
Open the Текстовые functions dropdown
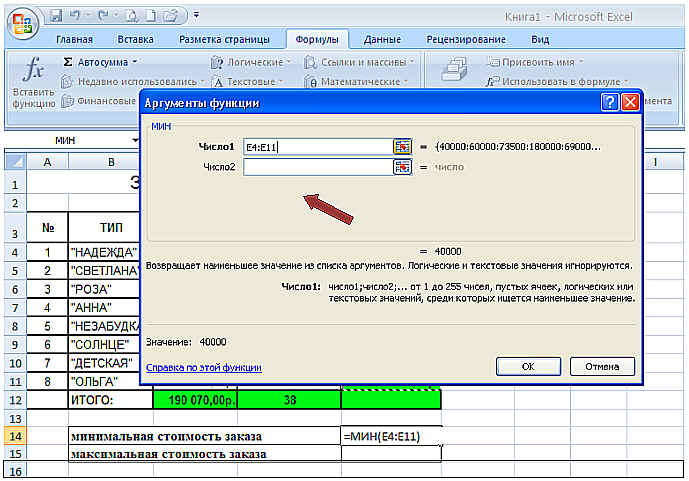[247, 82]
